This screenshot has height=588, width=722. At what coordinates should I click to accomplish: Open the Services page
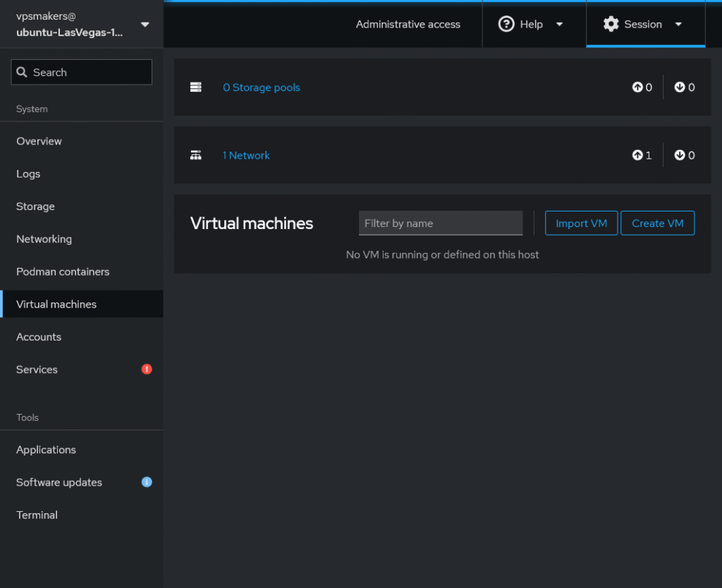[37, 369]
